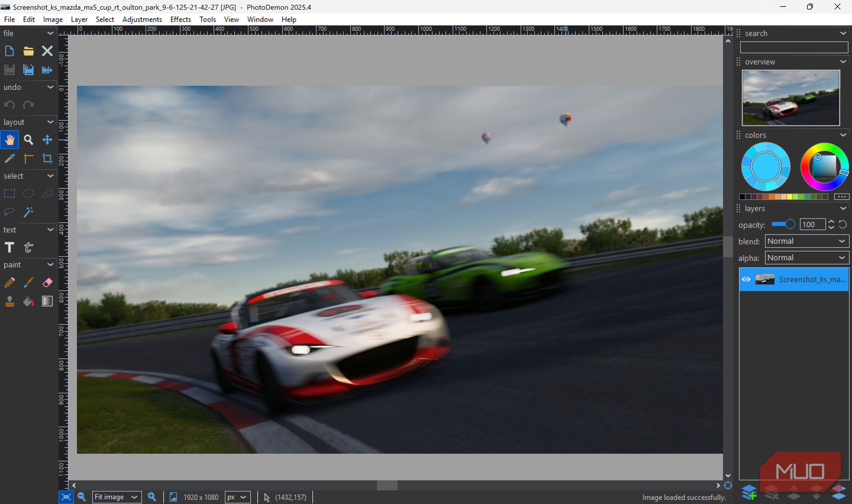
Task: Open the blend mode dropdown
Action: pos(806,241)
